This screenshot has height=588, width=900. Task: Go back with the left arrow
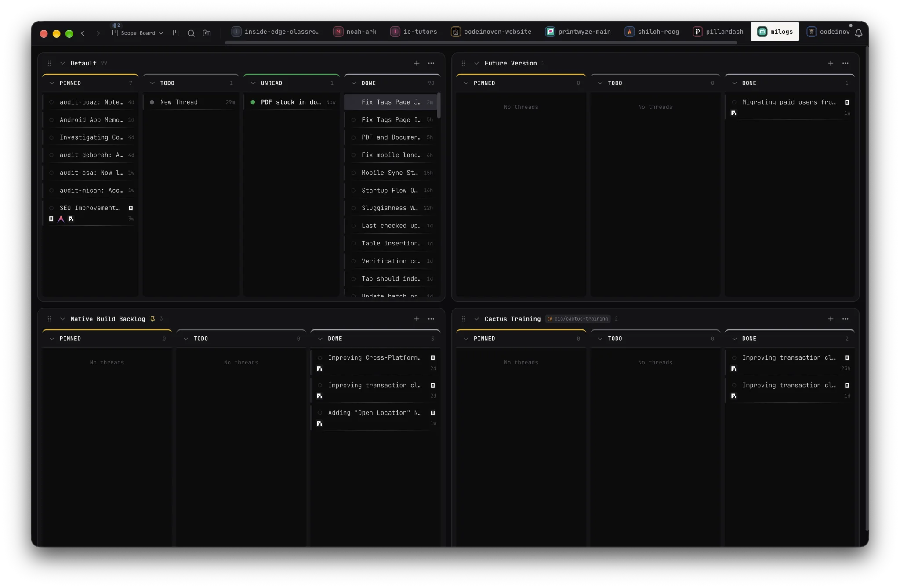83,33
